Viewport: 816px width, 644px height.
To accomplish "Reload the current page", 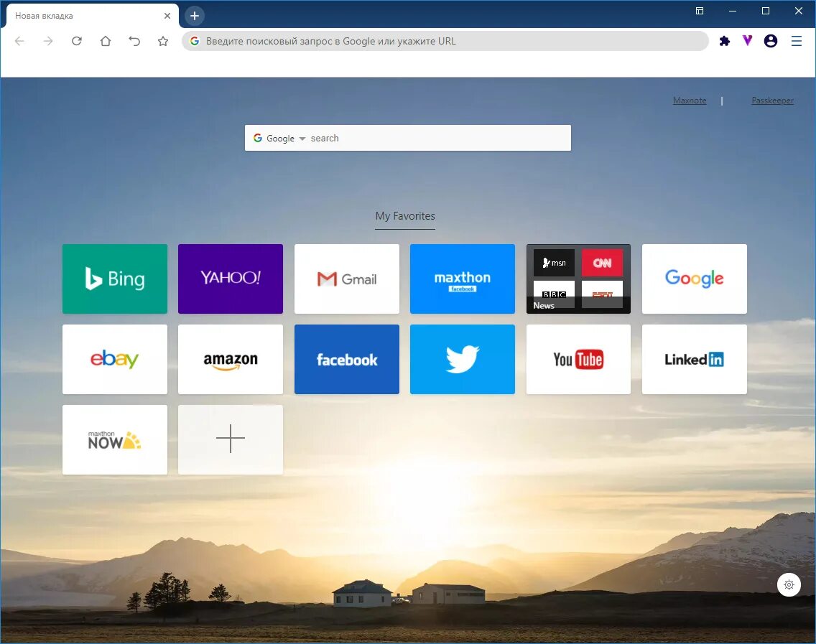I will point(76,41).
